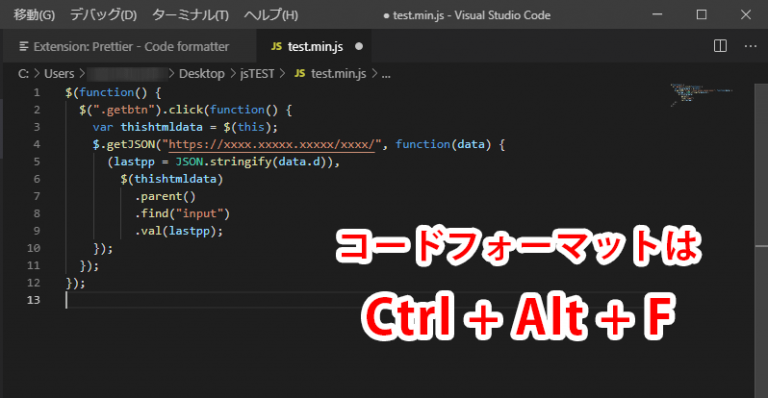Viewport: 768px width, 398px height.
Task: Click the JS icon in breadcrumb
Action: click(x=300, y=73)
